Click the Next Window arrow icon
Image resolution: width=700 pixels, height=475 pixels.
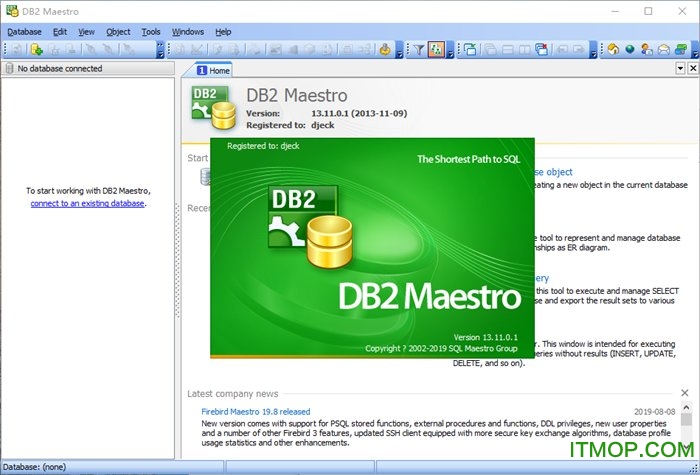(579, 50)
